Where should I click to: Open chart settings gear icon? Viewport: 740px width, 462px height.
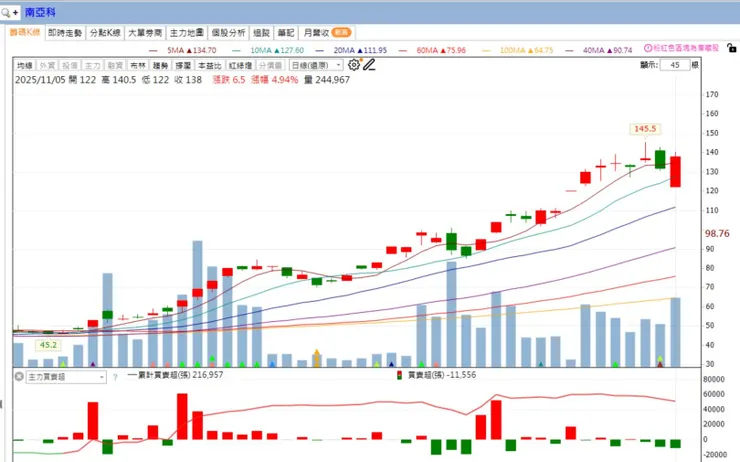pyautogui.click(x=353, y=65)
